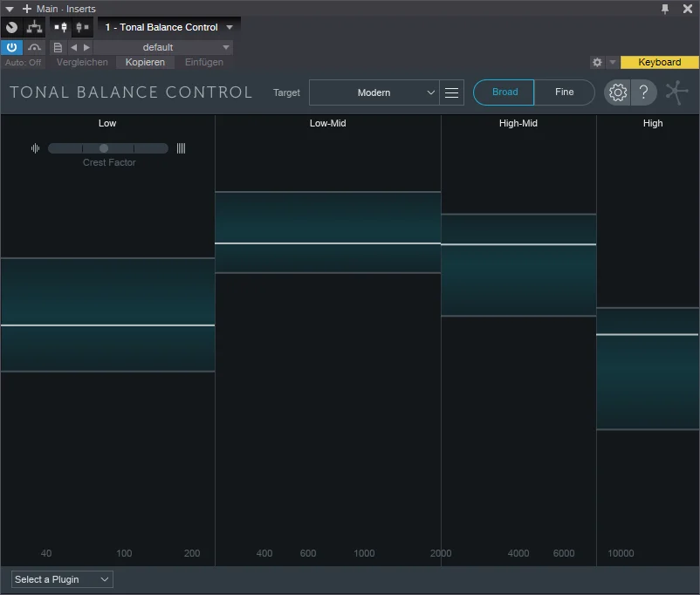700x595 pixels.
Task: Go to the previous preset arrow
Action: click(x=73, y=47)
